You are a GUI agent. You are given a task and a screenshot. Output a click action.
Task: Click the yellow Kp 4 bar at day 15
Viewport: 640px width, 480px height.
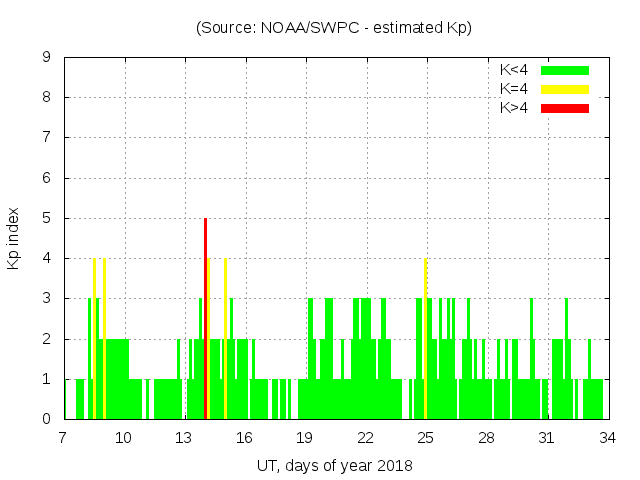(x=225, y=340)
